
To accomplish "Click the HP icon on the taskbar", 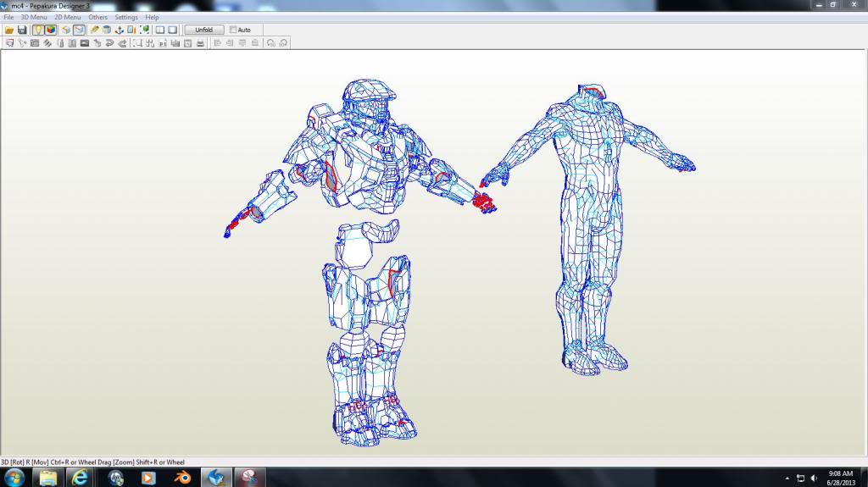I will pos(115,477).
